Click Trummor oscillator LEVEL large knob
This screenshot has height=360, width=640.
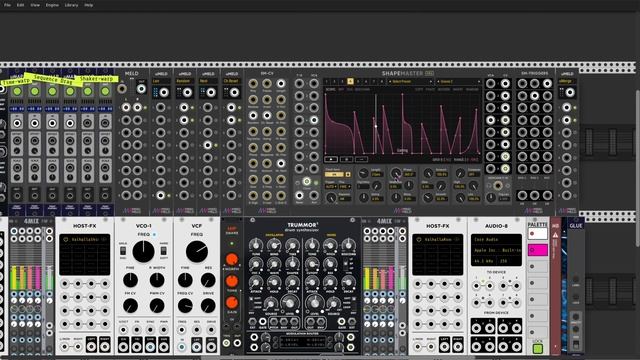pyautogui.click(x=289, y=303)
